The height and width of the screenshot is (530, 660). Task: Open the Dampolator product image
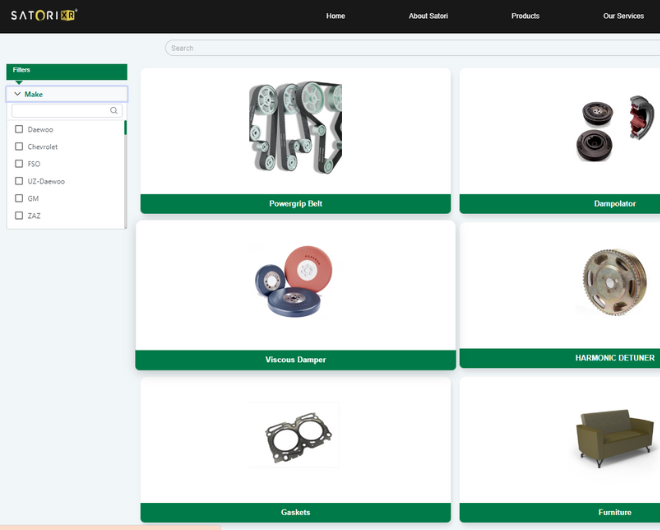[613, 128]
